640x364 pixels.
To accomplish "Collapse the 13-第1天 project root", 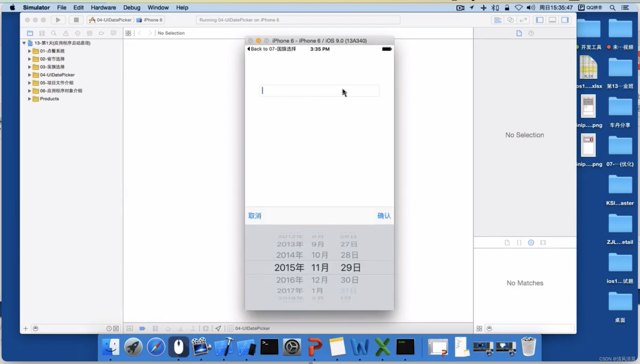I will click(24, 43).
